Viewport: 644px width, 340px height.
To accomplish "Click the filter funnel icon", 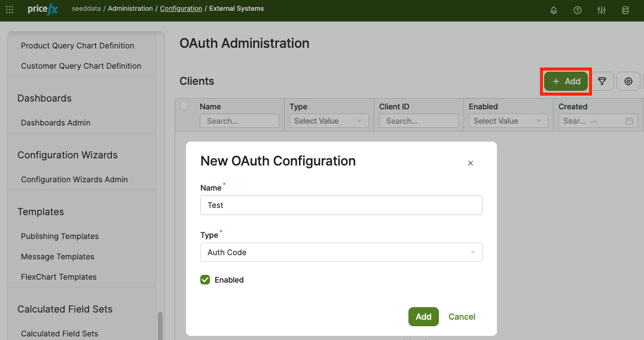I will (602, 81).
